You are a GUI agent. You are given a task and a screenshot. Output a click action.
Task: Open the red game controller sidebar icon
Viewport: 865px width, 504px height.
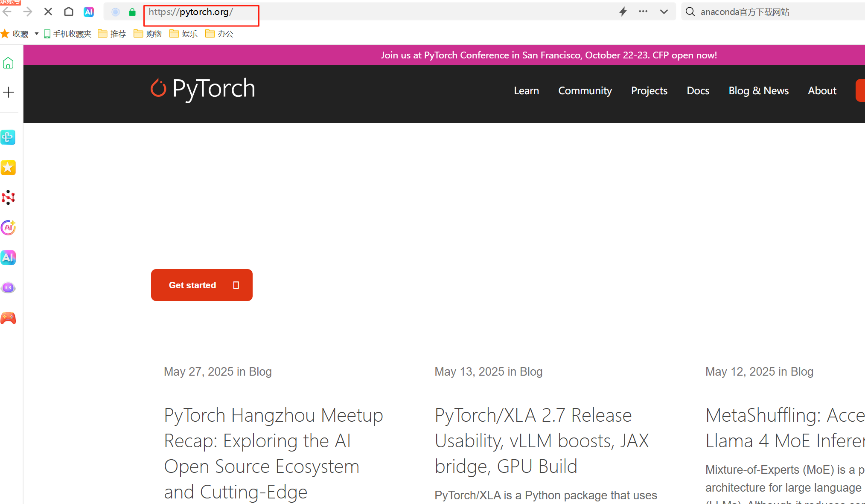click(8, 318)
